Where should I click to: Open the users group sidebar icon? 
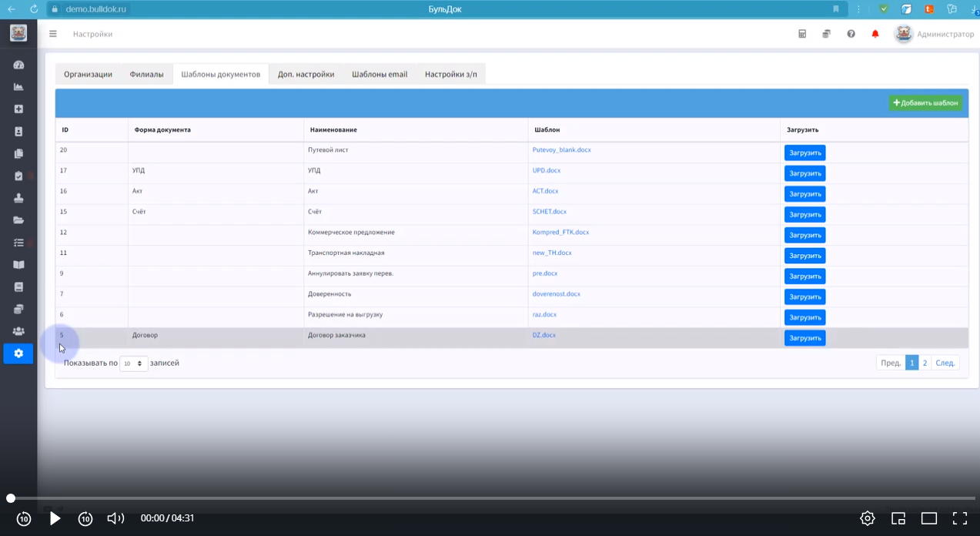(x=18, y=331)
